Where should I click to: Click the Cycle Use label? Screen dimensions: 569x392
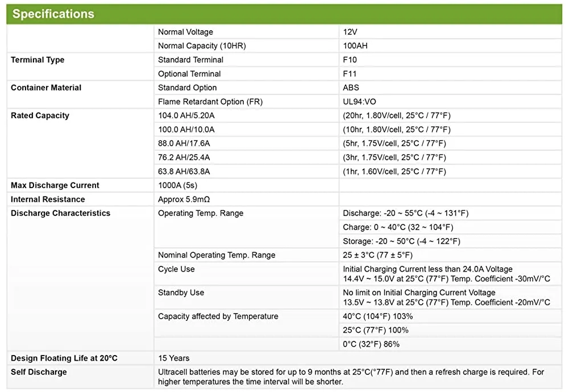pos(176,269)
